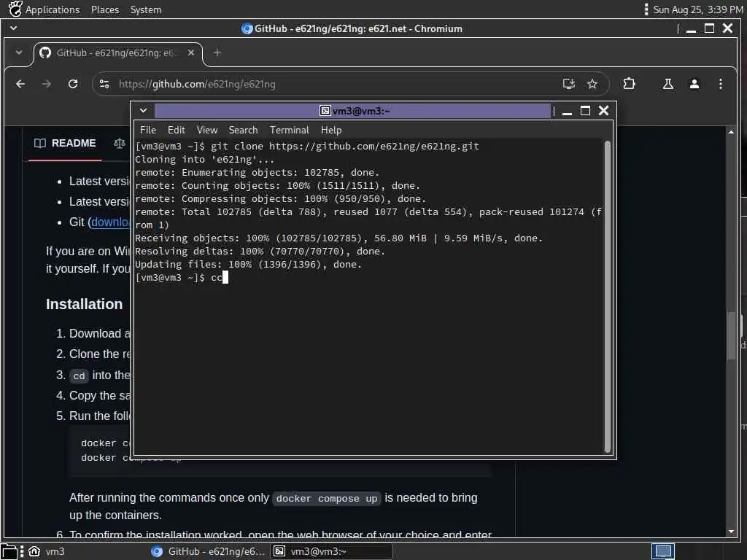Image resolution: width=747 pixels, height=560 pixels.
Task: Follow the Git download link in README
Action: [x=111, y=222]
